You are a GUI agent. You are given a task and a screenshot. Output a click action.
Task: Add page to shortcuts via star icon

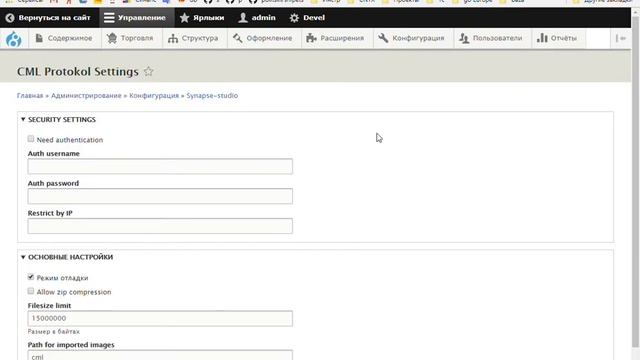tap(149, 71)
